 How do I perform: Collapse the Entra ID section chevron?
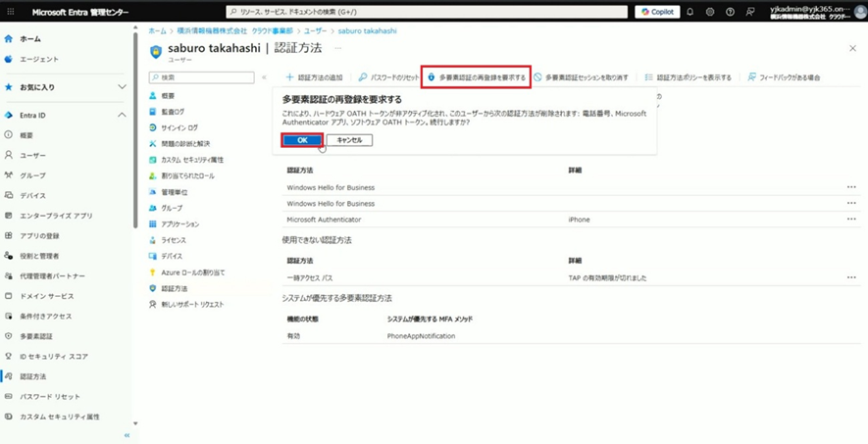coord(122,115)
